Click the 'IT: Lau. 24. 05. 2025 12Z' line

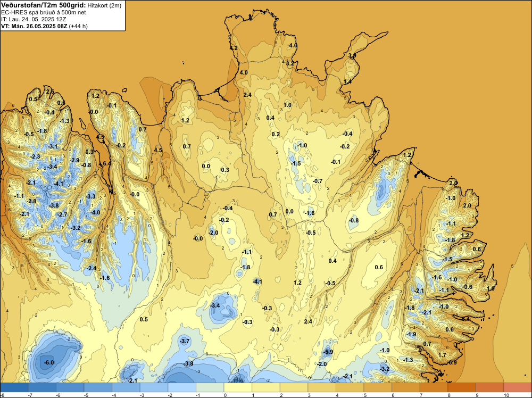34,19
